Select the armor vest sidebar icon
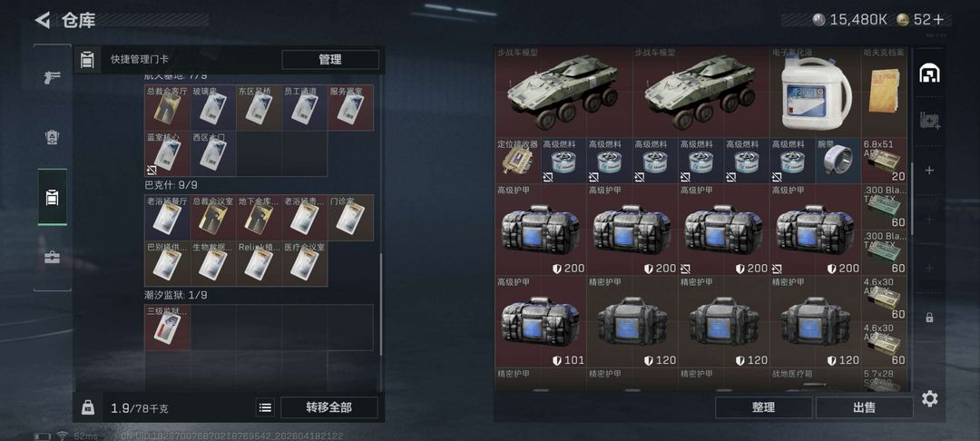980x441 pixels. tap(52, 137)
